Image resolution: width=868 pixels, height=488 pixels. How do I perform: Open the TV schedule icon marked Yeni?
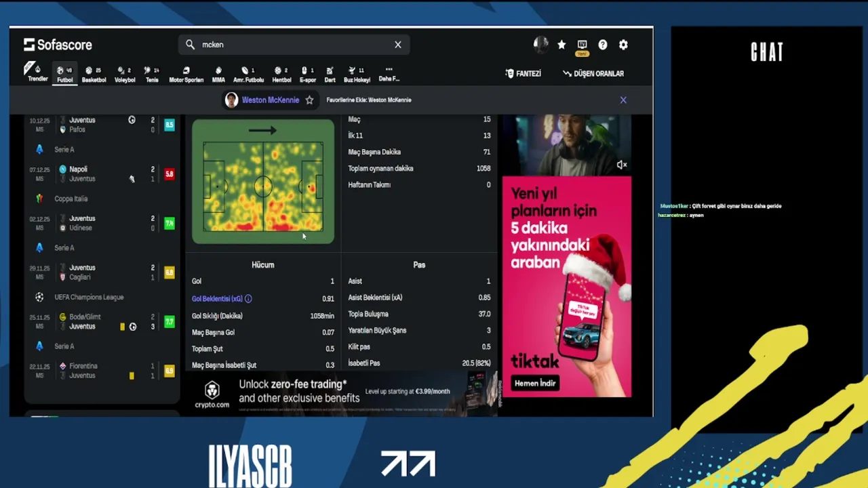pos(582,47)
